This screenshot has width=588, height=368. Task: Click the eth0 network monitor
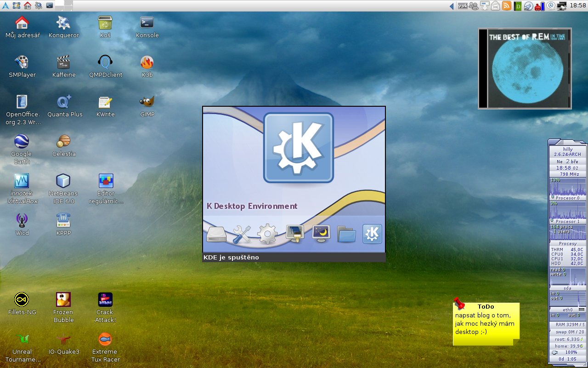point(568,302)
